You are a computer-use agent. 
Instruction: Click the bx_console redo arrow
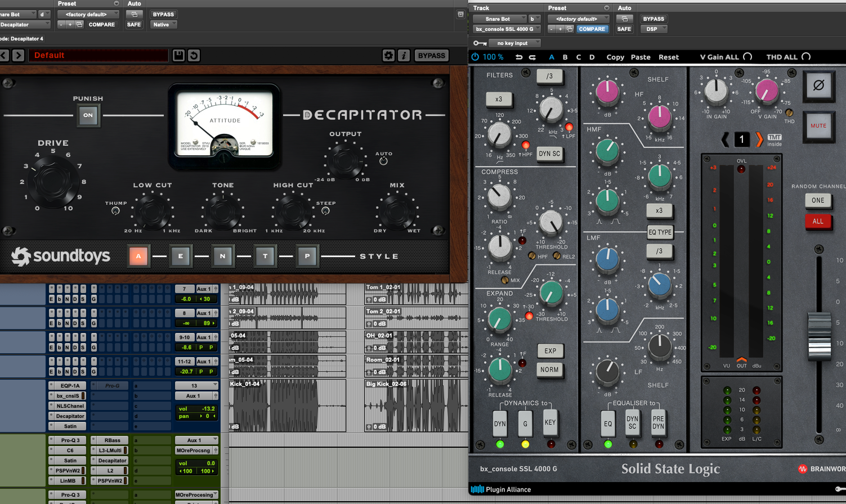coord(532,57)
